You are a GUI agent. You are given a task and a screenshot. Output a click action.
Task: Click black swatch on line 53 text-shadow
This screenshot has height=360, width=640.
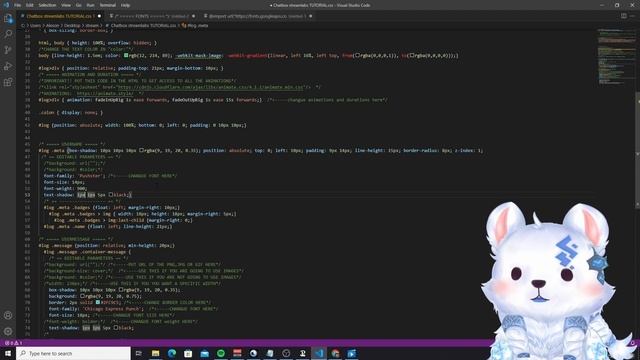pos(111,195)
